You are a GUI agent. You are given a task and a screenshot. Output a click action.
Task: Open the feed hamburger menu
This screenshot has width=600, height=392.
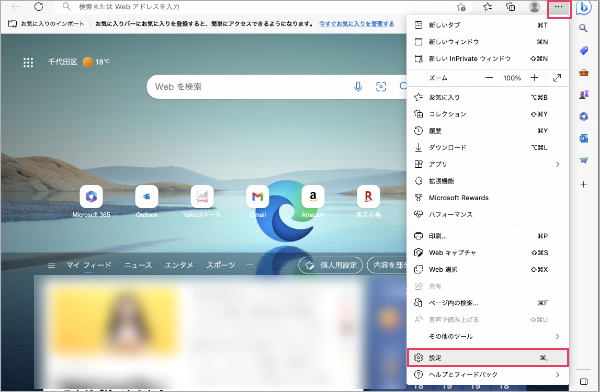(51, 265)
